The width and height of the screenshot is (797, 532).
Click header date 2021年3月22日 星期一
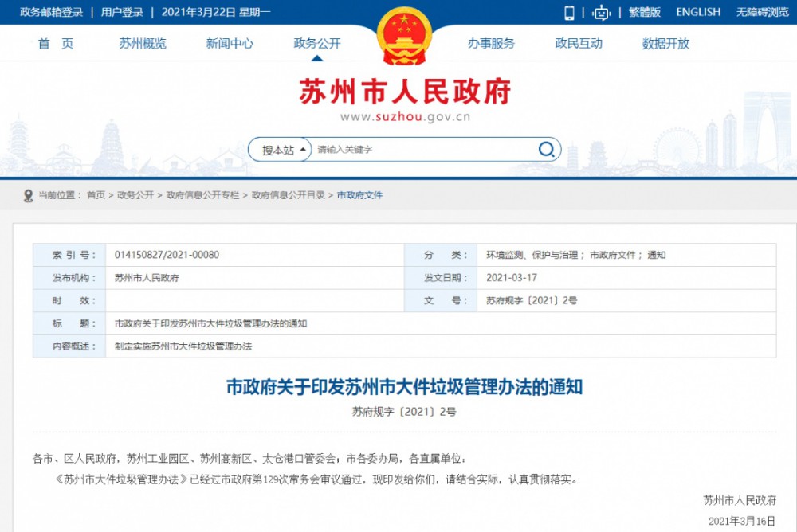click(x=216, y=12)
